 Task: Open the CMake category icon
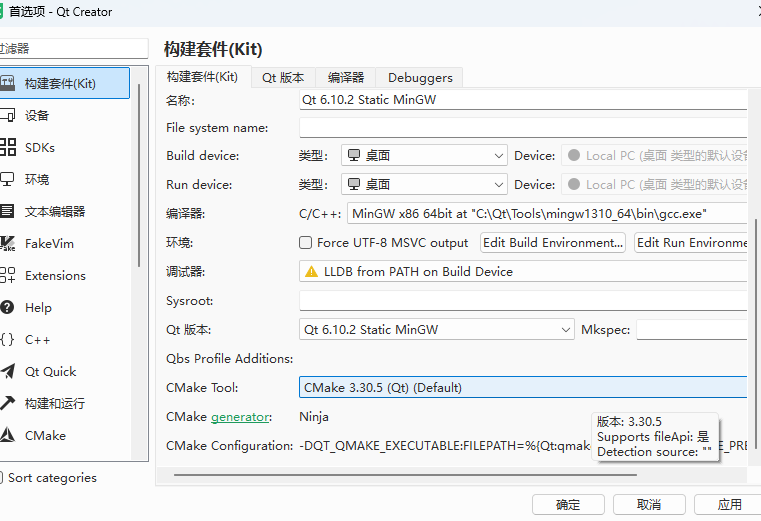point(7,435)
